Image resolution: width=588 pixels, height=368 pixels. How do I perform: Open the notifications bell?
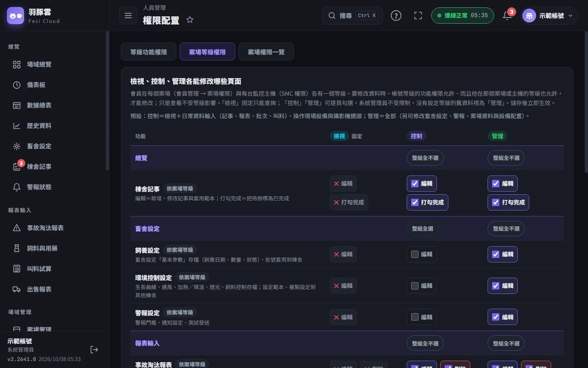507,16
